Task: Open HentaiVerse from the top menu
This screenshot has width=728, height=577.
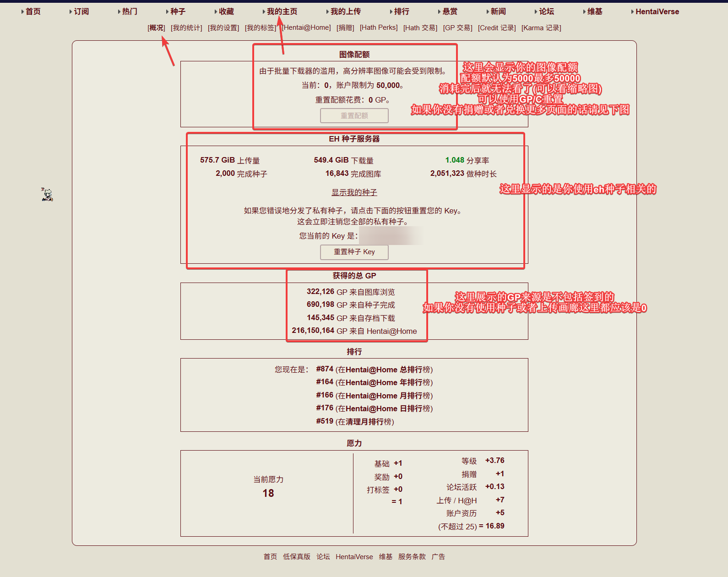Action: 657,11
